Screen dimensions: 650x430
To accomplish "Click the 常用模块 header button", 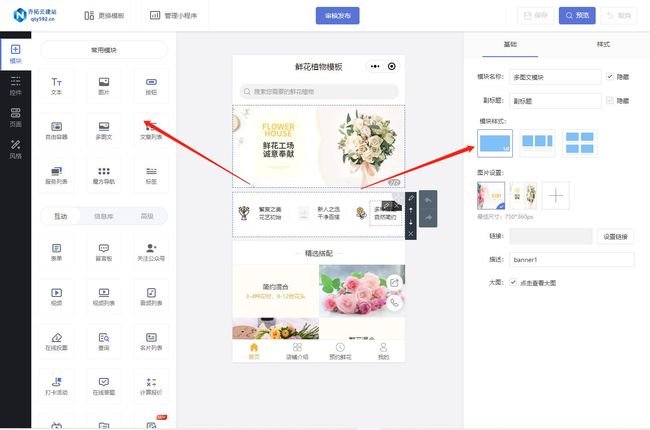I will point(104,50).
